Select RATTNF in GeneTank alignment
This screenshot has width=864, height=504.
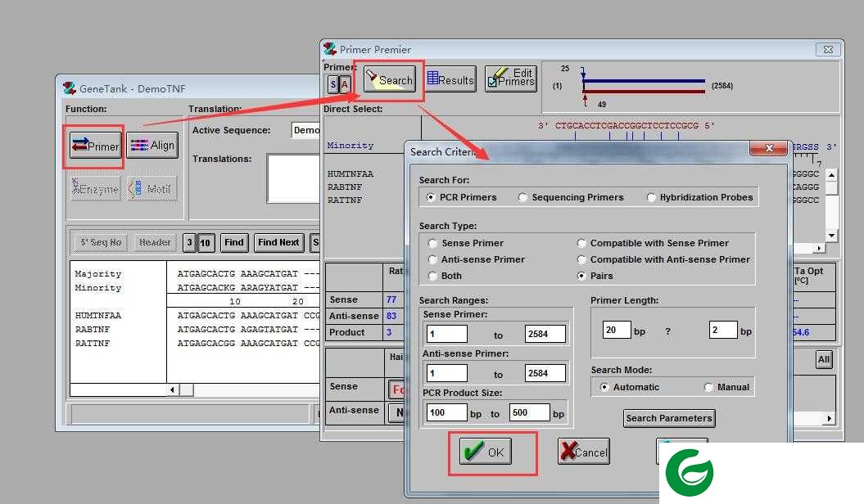(93, 343)
